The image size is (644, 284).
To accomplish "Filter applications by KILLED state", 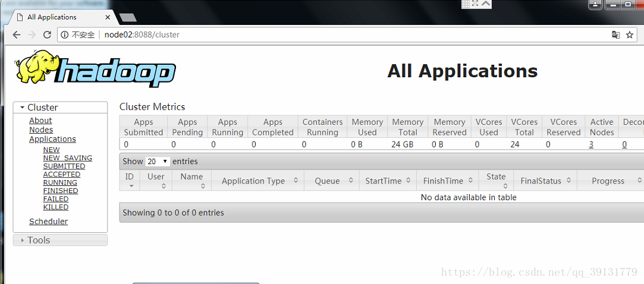I will [x=56, y=207].
